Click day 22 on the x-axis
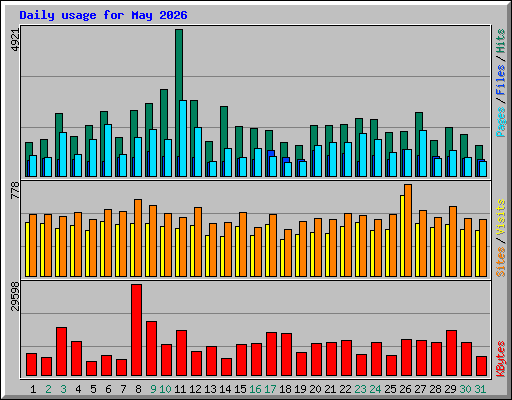Viewport: 512px width, 400px height. pyautogui.click(x=345, y=389)
